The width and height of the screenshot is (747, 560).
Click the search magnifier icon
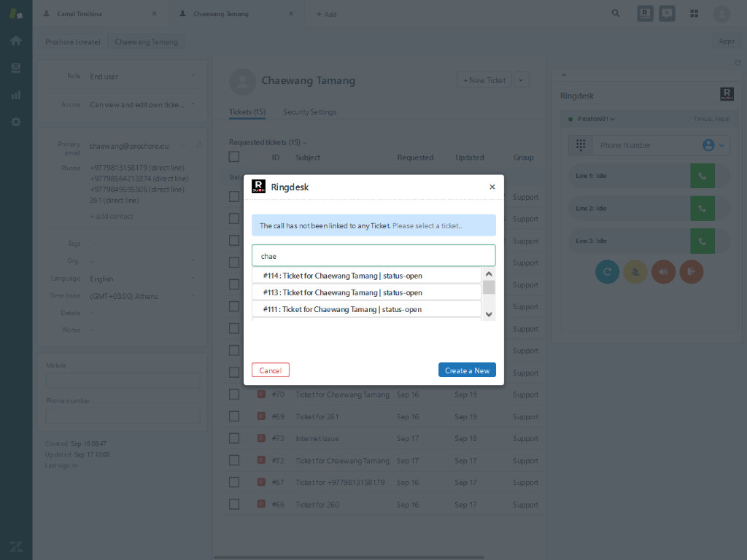pyautogui.click(x=616, y=13)
